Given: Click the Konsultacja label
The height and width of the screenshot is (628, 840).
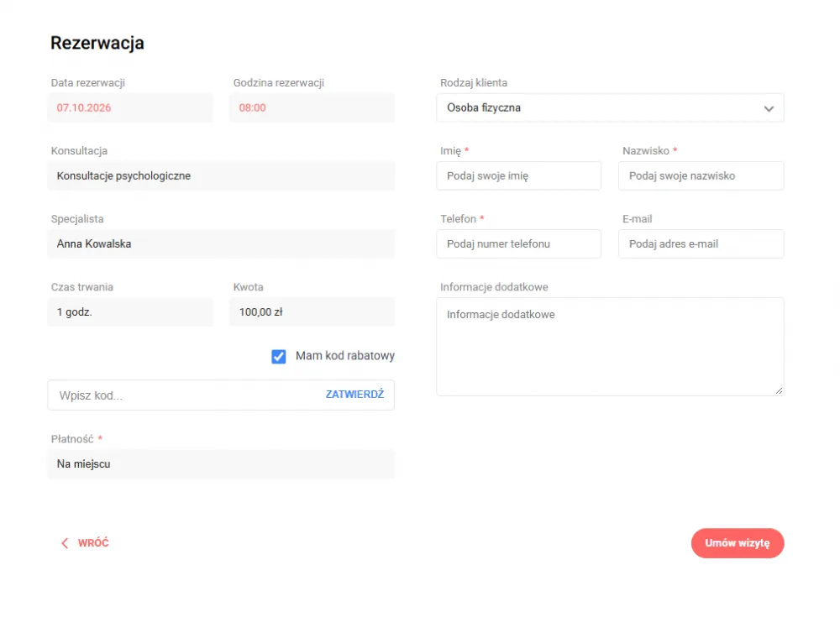Looking at the screenshot, I should pos(79,151).
